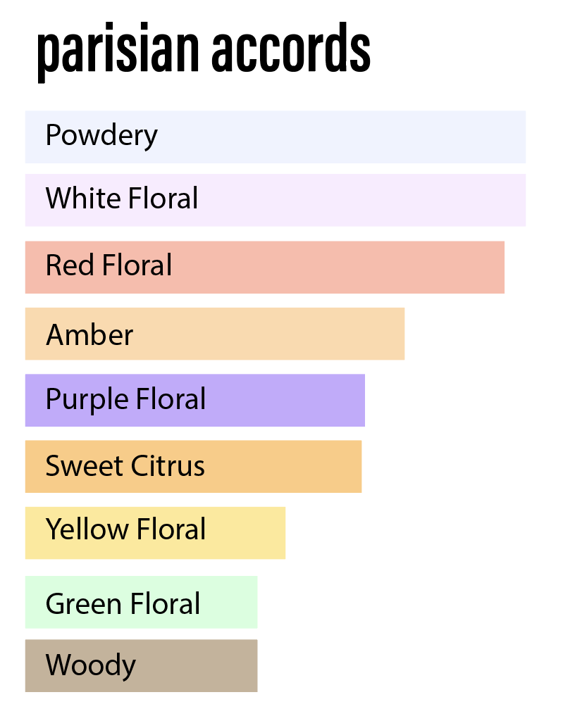Click the "Powdery" text label
Image resolution: width=575 pixels, height=728 pixels.
point(101,135)
